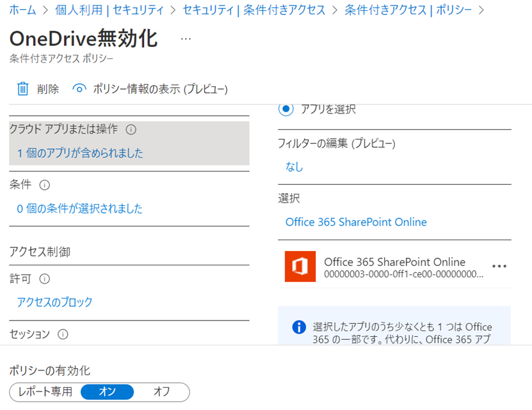
Task: Click the app ID 00000003-0000-0ff1-ce00 text
Action: coord(404,274)
